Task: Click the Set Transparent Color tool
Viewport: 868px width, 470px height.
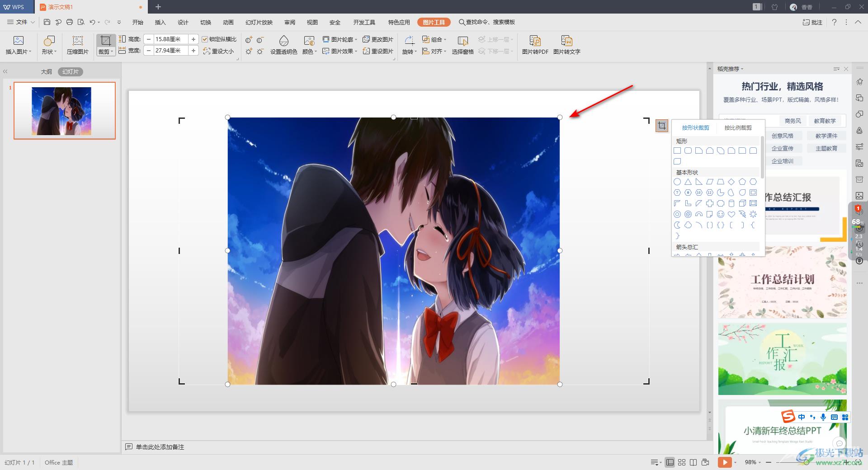Action: 283,45
